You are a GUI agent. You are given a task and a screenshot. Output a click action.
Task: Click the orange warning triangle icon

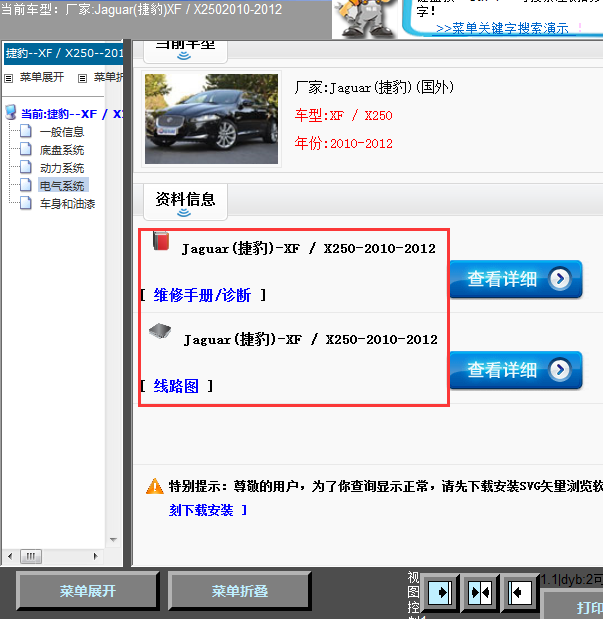pos(155,486)
